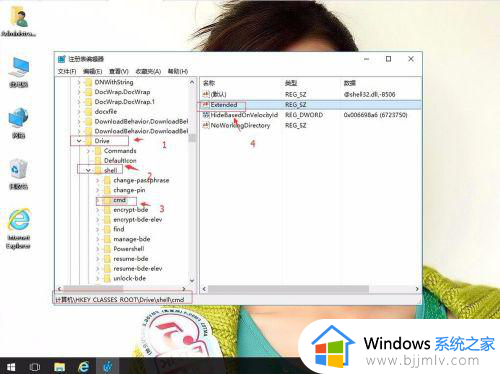Expand the docxfile key
This screenshot has width=500, height=374.
[79, 111]
